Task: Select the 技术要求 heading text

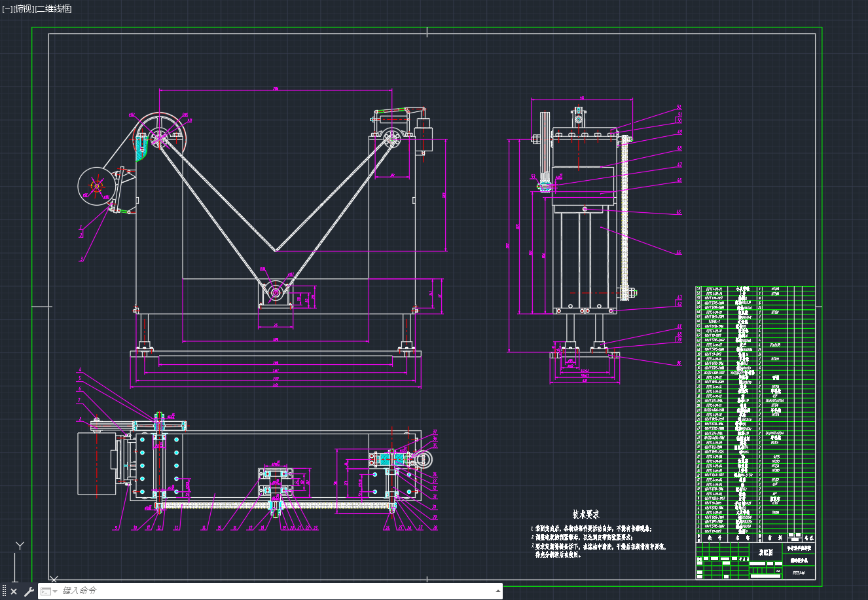Action: [x=586, y=515]
